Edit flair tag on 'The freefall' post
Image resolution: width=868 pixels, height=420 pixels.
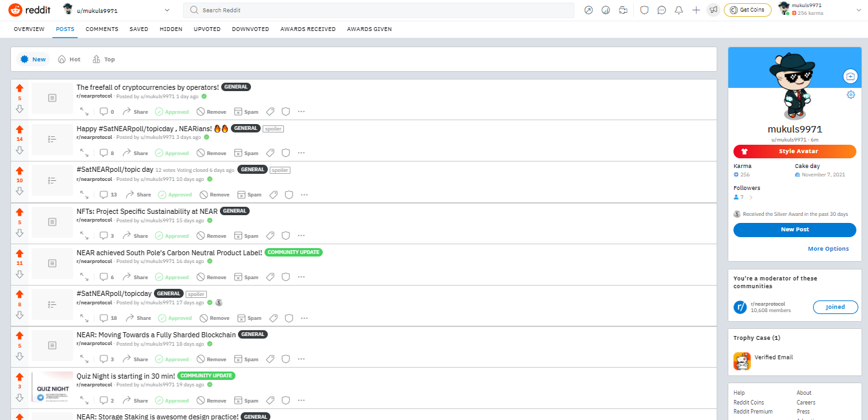pyautogui.click(x=270, y=112)
